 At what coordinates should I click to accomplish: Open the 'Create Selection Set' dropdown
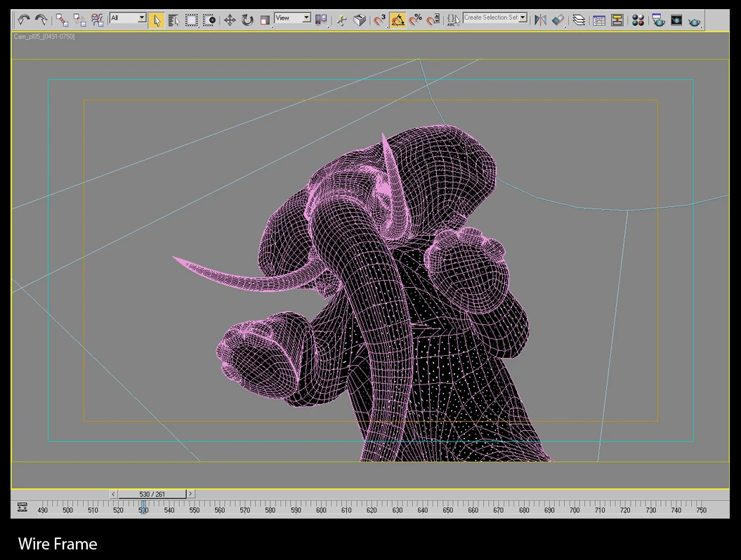pos(494,18)
